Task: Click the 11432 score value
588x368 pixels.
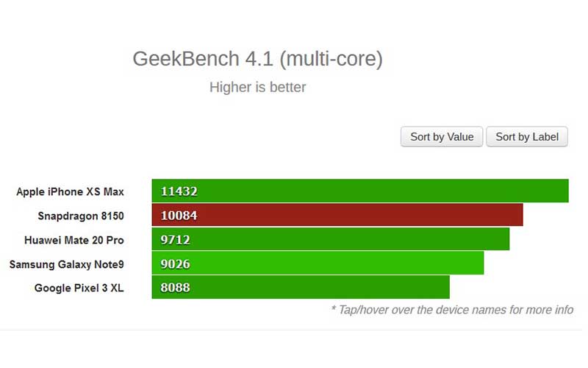Action: tap(179, 191)
